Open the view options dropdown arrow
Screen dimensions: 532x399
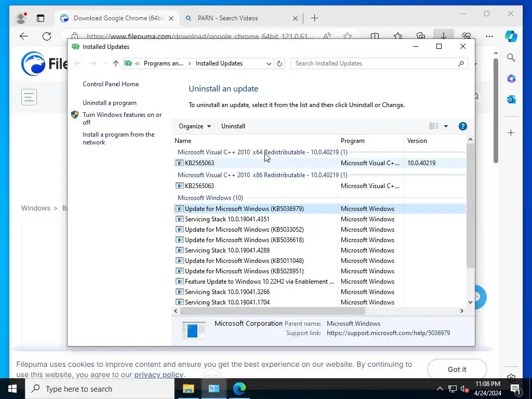click(446, 126)
